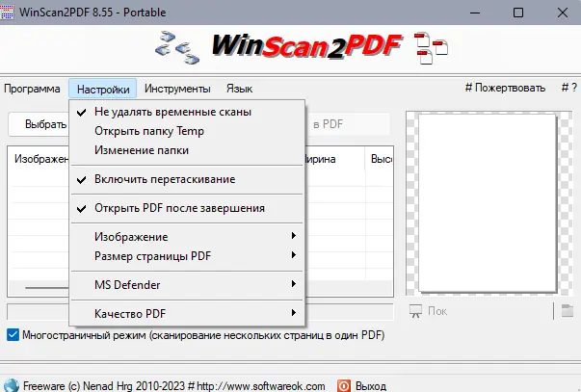Click the Ширина column header in the list
The height and width of the screenshot is (392, 581).
pyautogui.click(x=335, y=159)
